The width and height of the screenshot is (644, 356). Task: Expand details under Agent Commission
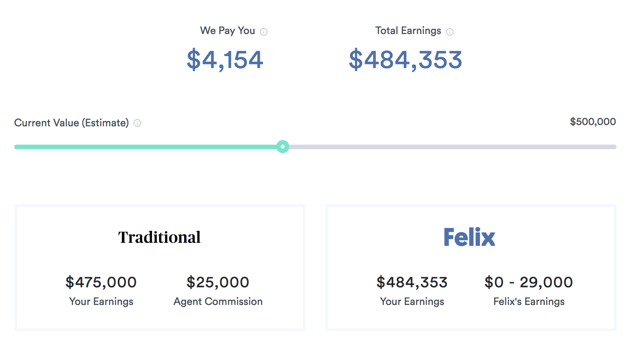pos(218,301)
